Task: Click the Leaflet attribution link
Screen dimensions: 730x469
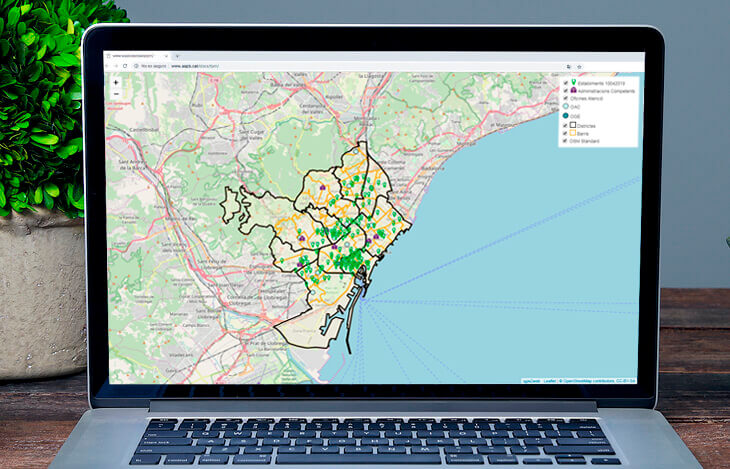Action: click(548, 381)
